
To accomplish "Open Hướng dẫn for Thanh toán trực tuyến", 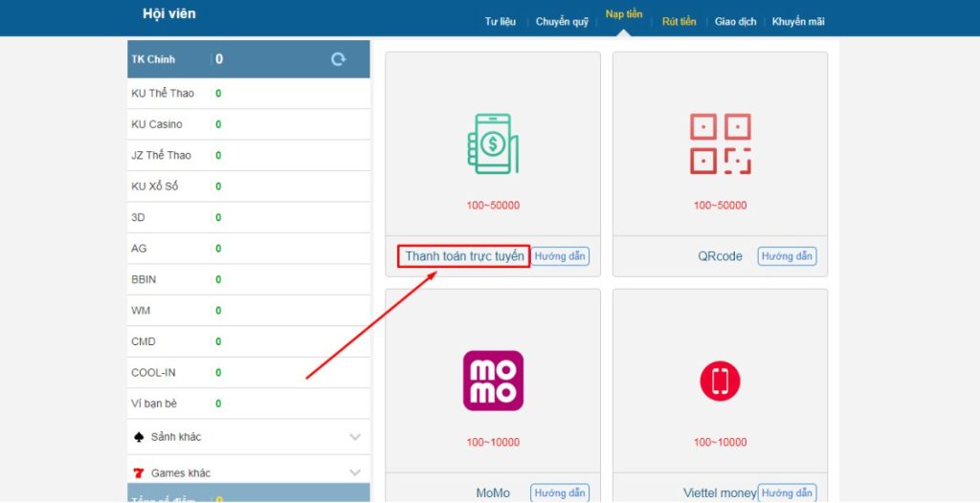I will tap(560, 256).
